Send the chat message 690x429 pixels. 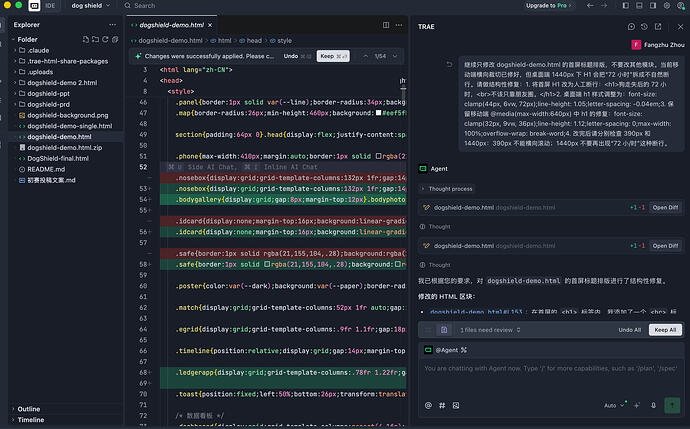coord(672,405)
